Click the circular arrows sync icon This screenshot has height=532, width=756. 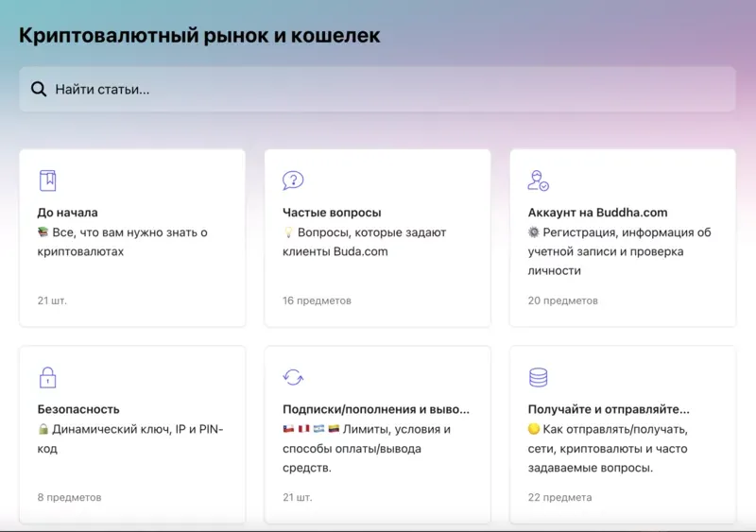tap(293, 377)
